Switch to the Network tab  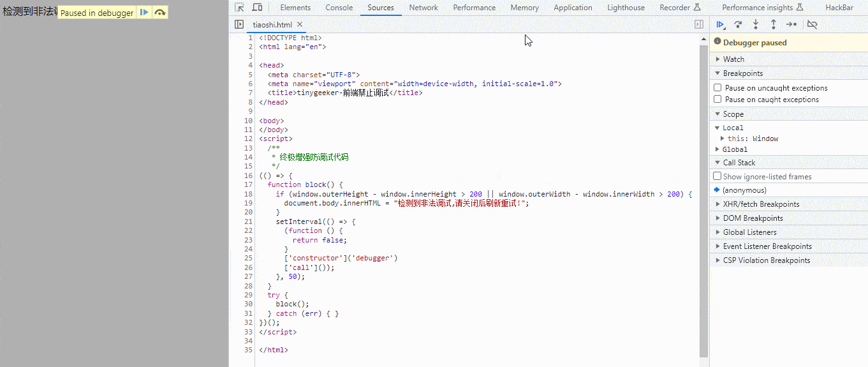[x=423, y=8]
